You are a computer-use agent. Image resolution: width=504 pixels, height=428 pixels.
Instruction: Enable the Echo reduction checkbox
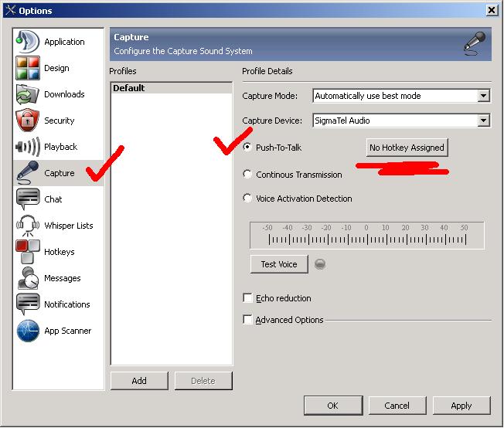point(247,298)
